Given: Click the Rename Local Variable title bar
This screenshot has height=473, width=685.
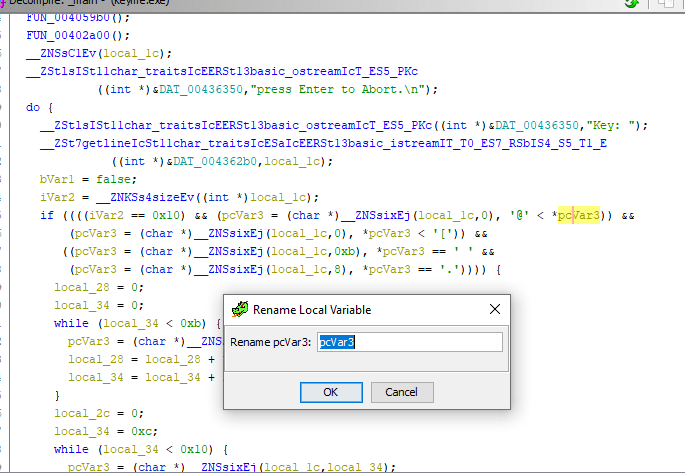Looking at the screenshot, I should [x=360, y=310].
